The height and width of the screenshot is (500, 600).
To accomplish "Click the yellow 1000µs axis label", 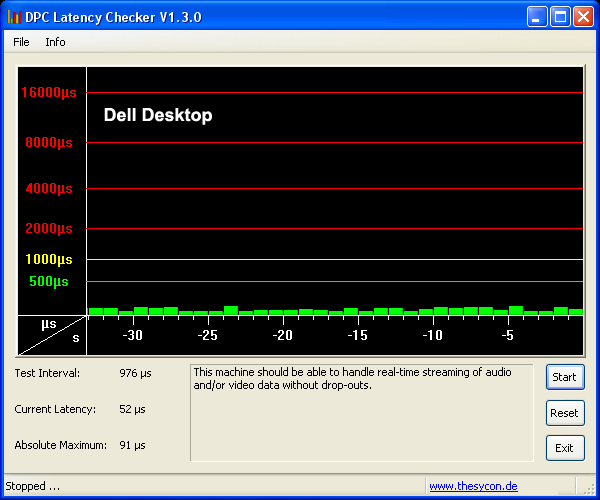I will click(x=49, y=259).
